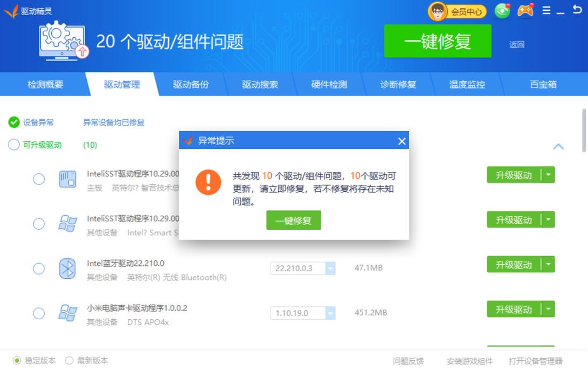Select the 最新版本 radio button
Viewport: 588px width, 371px height.
pyautogui.click(x=69, y=361)
